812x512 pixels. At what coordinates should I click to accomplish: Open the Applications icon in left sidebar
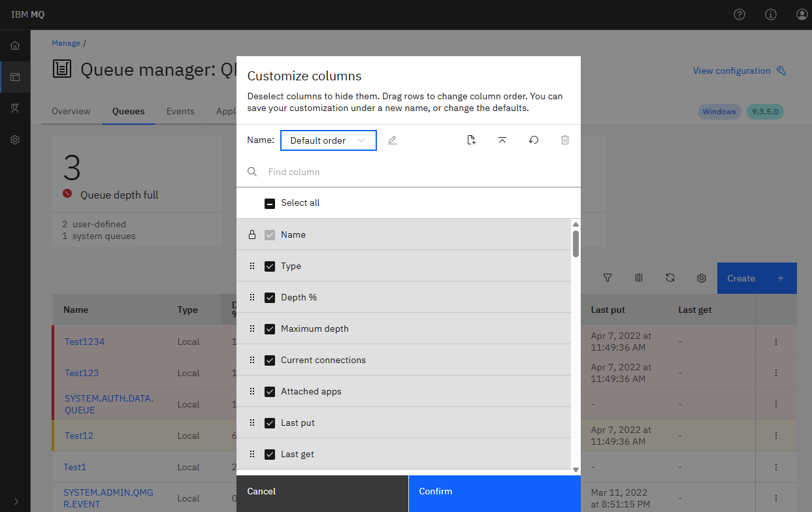point(15,108)
